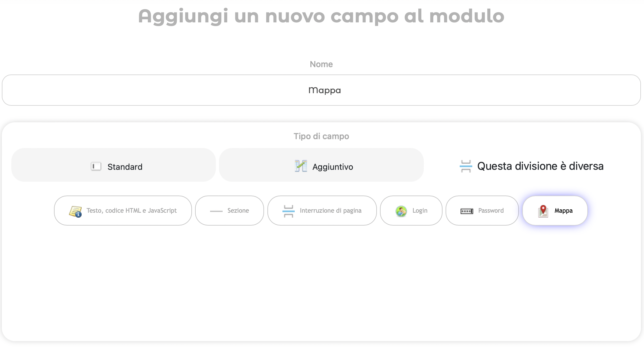
Task: Click the horizontal line Sezione icon
Action: 216,211
